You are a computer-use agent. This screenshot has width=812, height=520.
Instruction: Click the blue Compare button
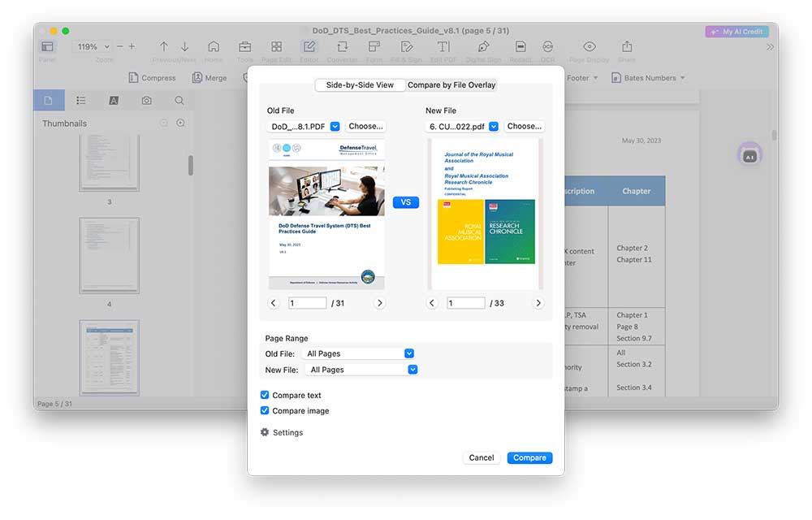[x=529, y=458]
